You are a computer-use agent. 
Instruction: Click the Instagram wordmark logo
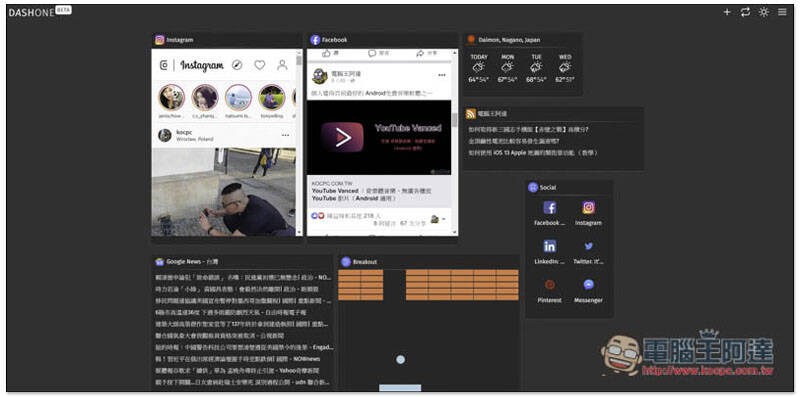pyautogui.click(x=202, y=65)
